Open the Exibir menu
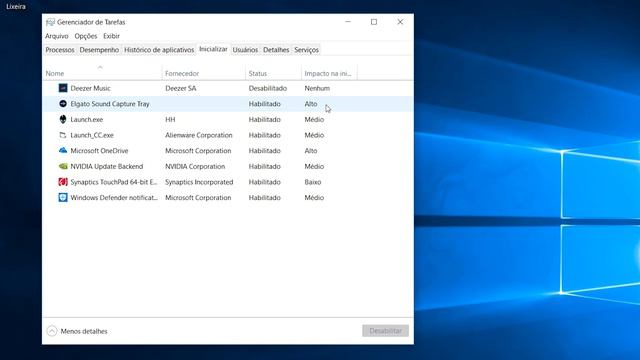640x360 pixels. (111, 36)
